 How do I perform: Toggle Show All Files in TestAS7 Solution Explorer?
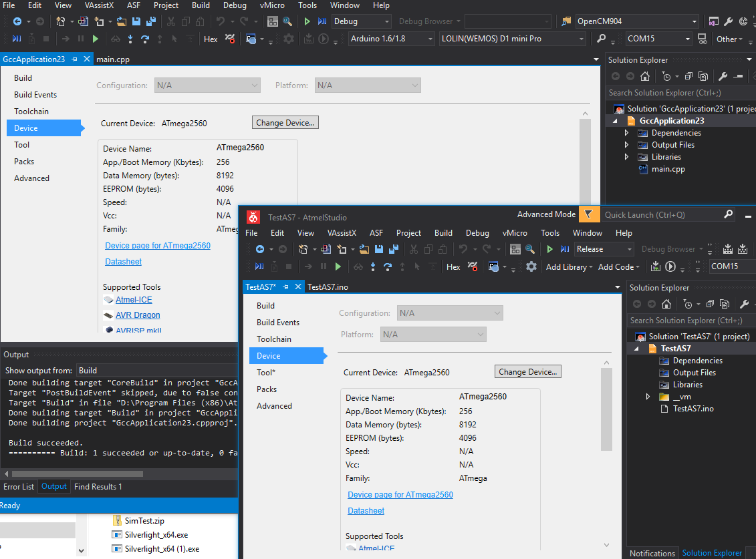click(x=724, y=304)
